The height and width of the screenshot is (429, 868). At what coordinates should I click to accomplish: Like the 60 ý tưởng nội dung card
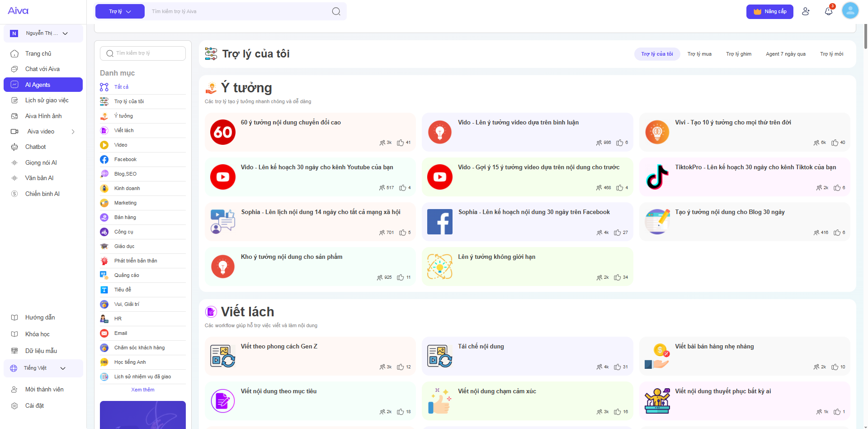coord(400,143)
